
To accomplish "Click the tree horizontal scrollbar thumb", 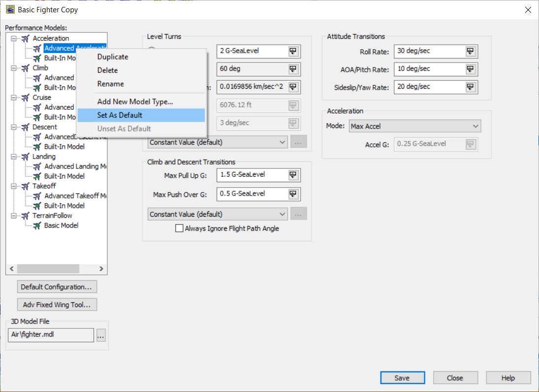I will click(x=48, y=268).
